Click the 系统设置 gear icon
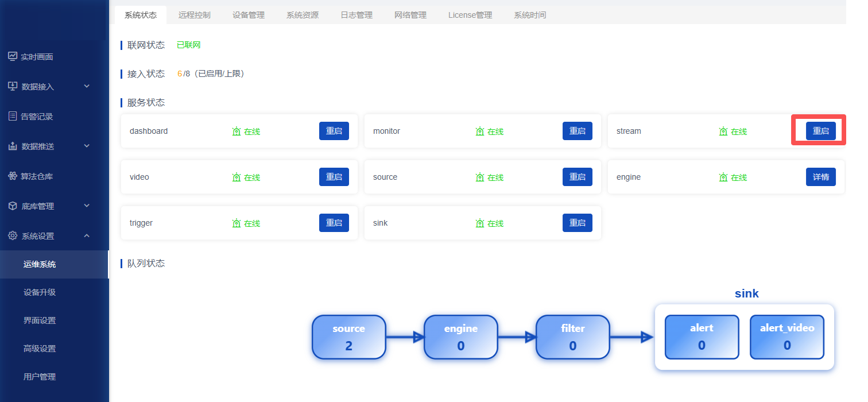This screenshot has width=868, height=402. coord(13,235)
